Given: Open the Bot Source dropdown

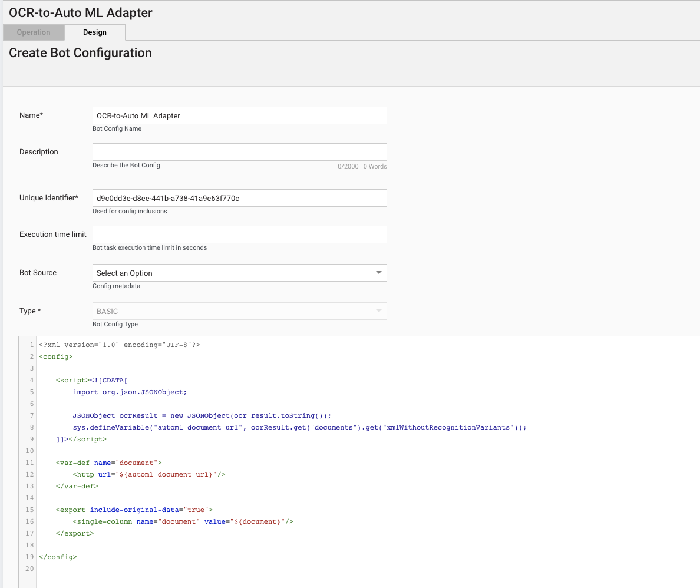Looking at the screenshot, I should click(239, 273).
